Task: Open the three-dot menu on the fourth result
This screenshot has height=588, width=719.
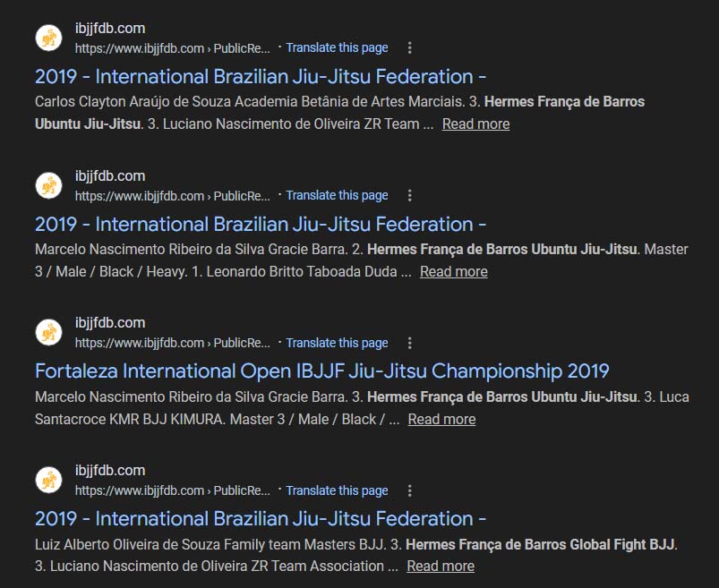Action: tap(410, 490)
